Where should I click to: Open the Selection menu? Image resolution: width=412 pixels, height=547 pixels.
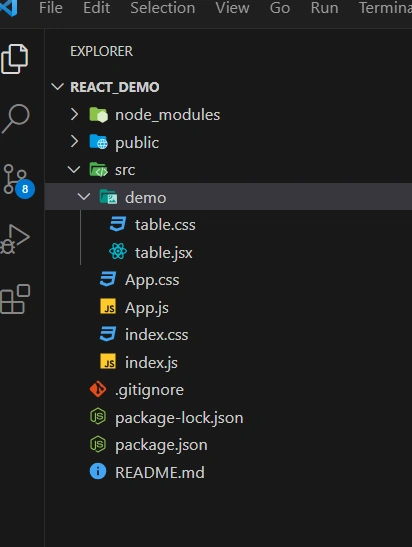[163, 8]
